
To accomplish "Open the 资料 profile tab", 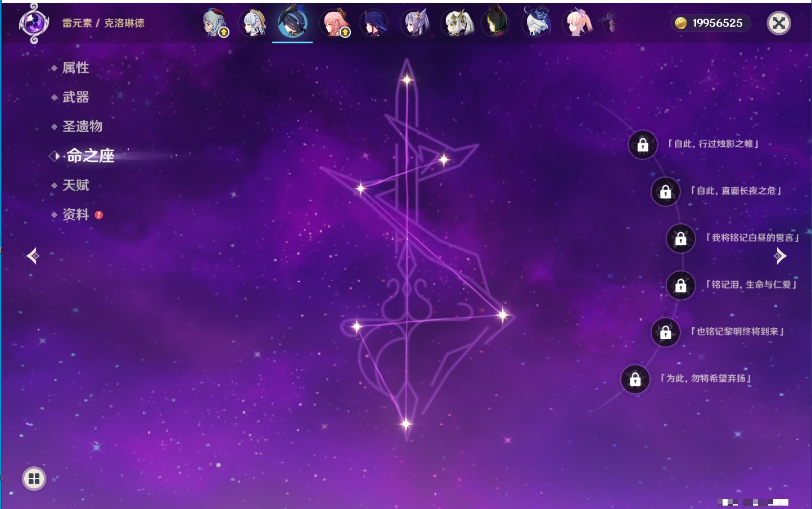I will pyautogui.click(x=75, y=214).
